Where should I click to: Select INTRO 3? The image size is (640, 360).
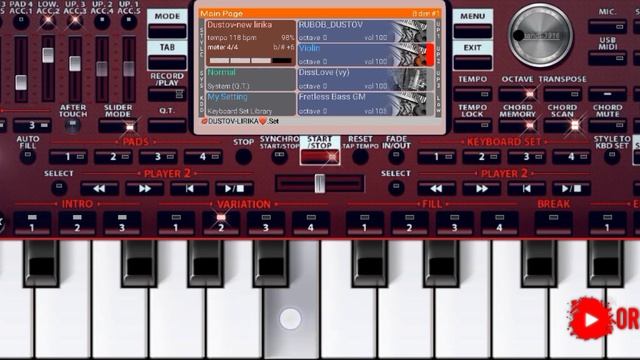[122, 223]
